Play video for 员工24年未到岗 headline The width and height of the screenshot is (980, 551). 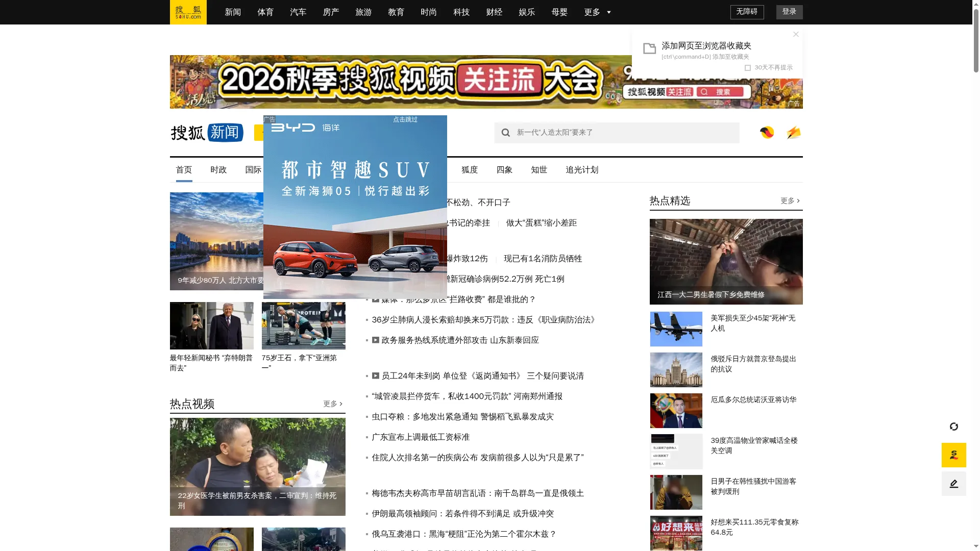pyautogui.click(x=376, y=376)
